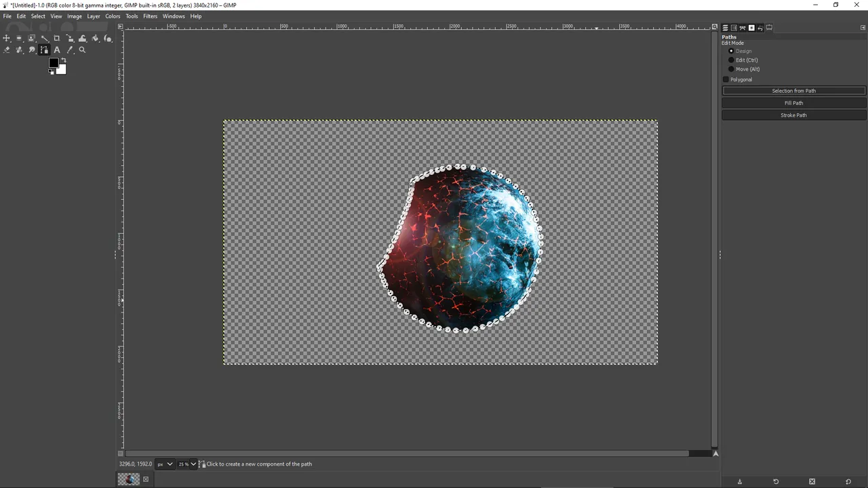Open the Help menu
This screenshot has width=868, height=488.
[196, 16]
